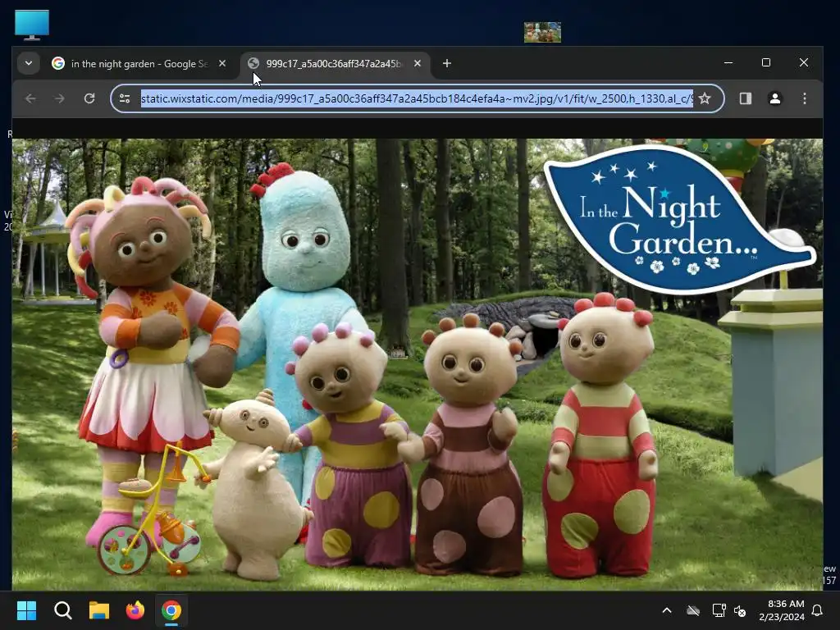840x630 pixels.
Task: Open the Chrome profile menu
Action: pyautogui.click(x=774, y=98)
